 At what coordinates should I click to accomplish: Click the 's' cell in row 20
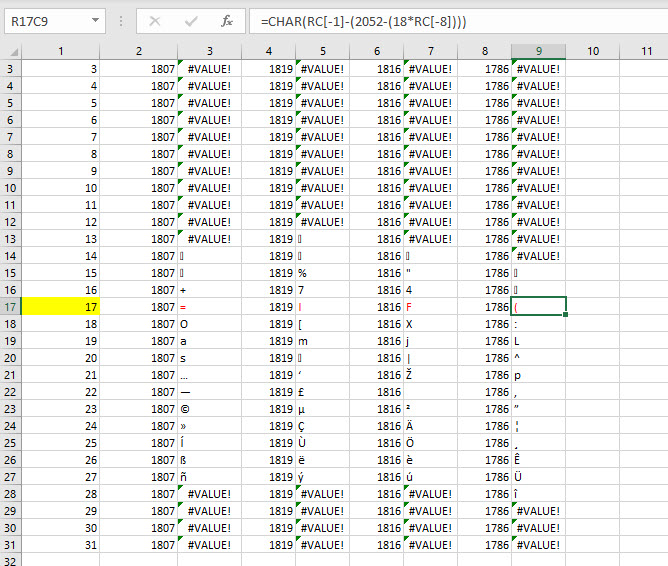coord(210,358)
